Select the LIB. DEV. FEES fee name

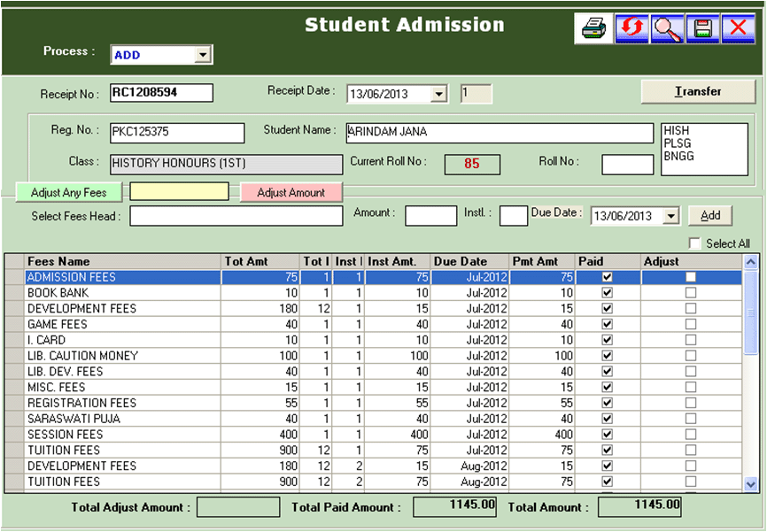(x=65, y=372)
